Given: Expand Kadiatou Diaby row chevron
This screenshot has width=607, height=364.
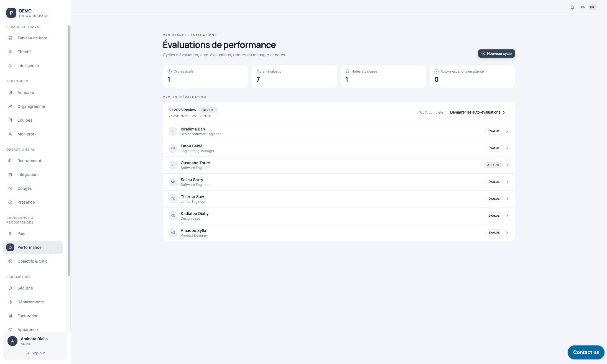Looking at the screenshot, I should pyautogui.click(x=507, y=216).
